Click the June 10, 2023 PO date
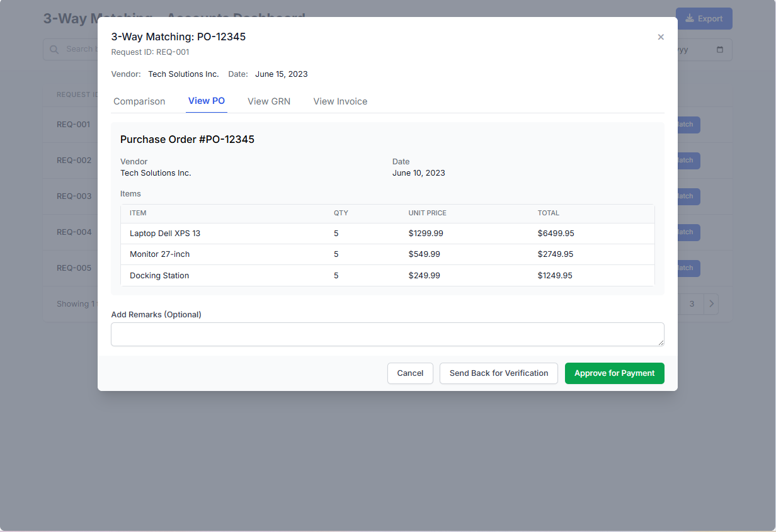This screenshot has width=776, height=532. 418,173
